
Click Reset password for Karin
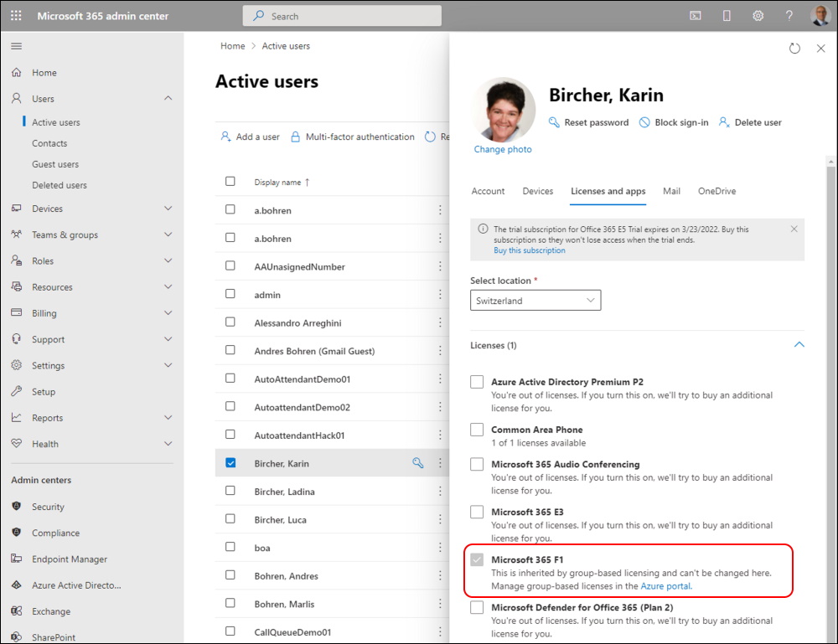[588, 122]
